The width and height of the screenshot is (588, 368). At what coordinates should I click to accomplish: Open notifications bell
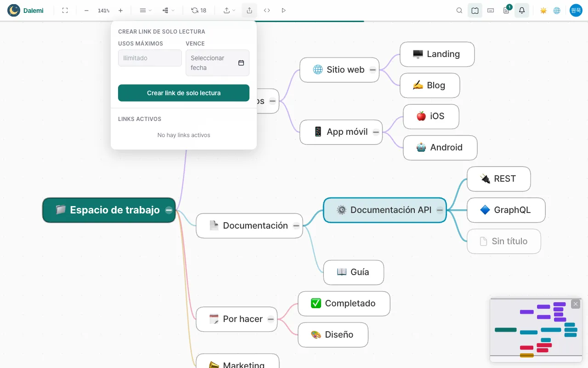pyautogui.click(x=522, y=10)
